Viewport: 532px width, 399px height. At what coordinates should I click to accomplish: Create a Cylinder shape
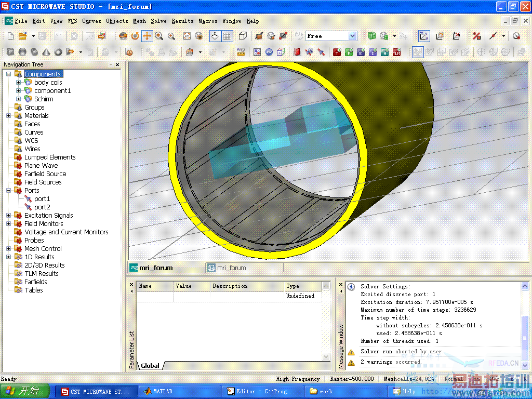pos(34,52)
